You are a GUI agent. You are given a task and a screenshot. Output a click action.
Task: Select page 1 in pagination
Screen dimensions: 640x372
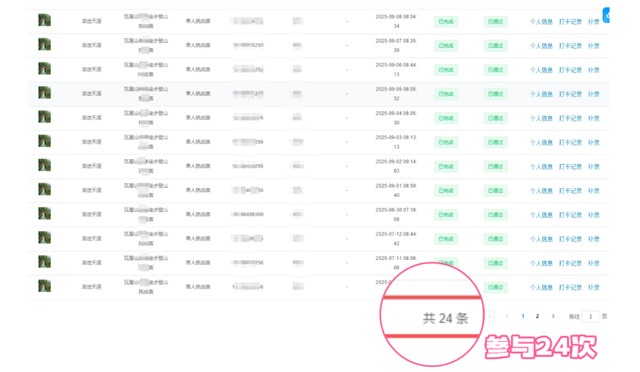(x=523, y=316)
